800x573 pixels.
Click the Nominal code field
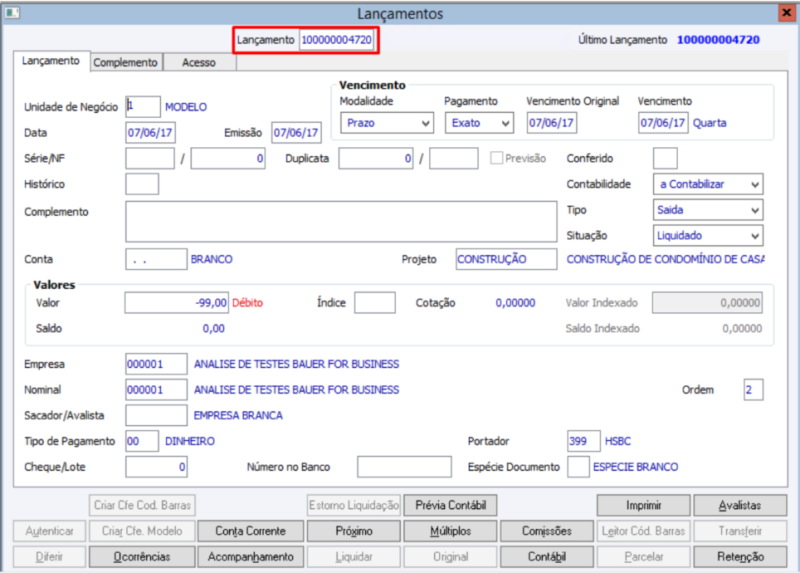click(x=156, y=390)
